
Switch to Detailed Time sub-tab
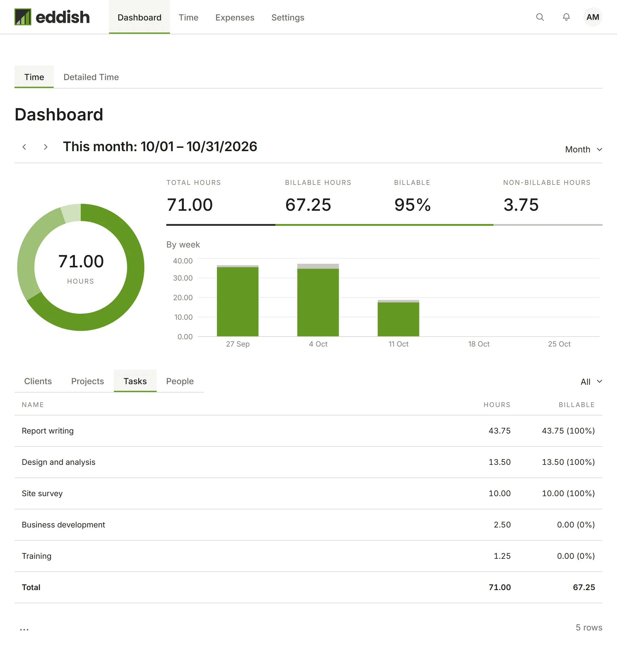pyautogui.click(x=91, y=77)
